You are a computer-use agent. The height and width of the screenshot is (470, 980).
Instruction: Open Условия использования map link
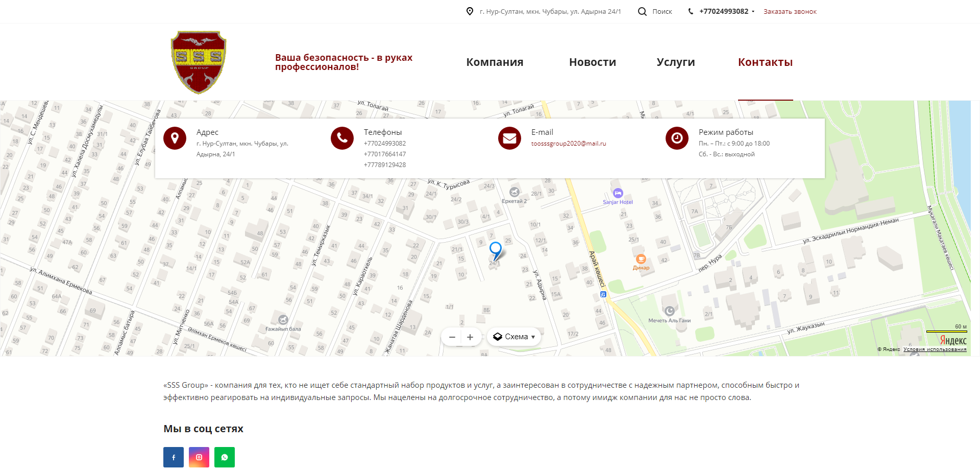tap(935, 349)
